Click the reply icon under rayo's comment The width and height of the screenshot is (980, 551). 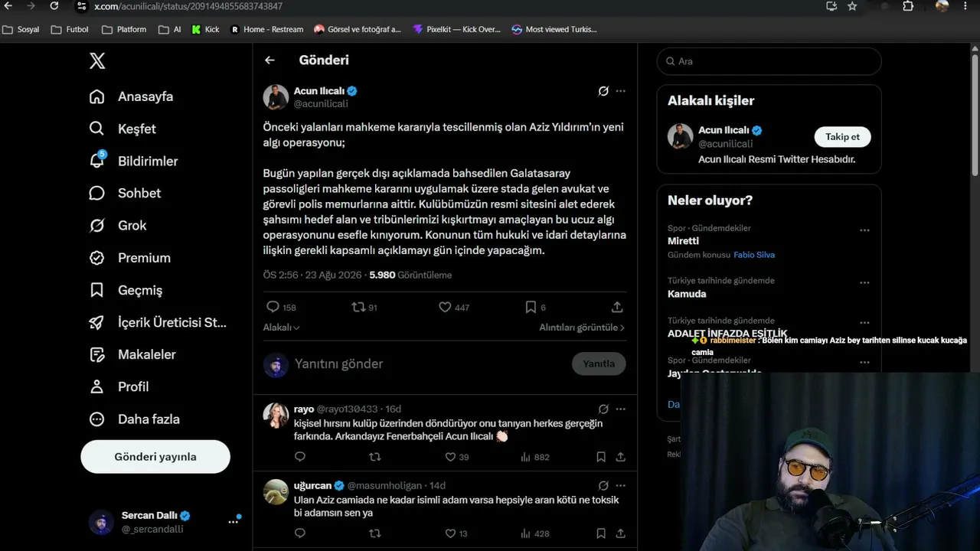coord(300,457)
